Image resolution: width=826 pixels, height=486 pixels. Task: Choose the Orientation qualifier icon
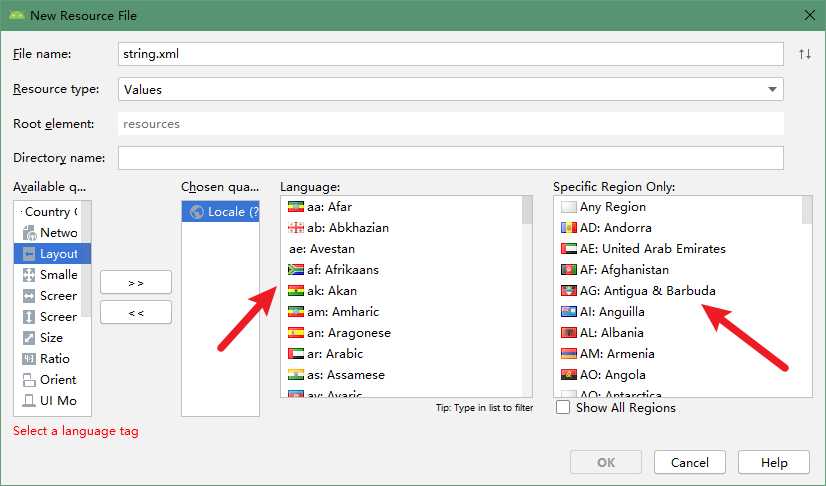click(x=29, y=380)
